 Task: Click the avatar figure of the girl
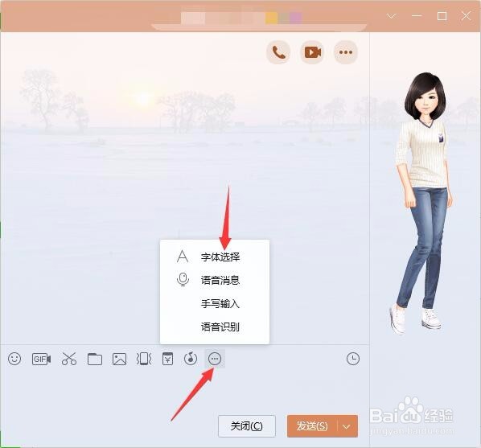tap(421, 204)
